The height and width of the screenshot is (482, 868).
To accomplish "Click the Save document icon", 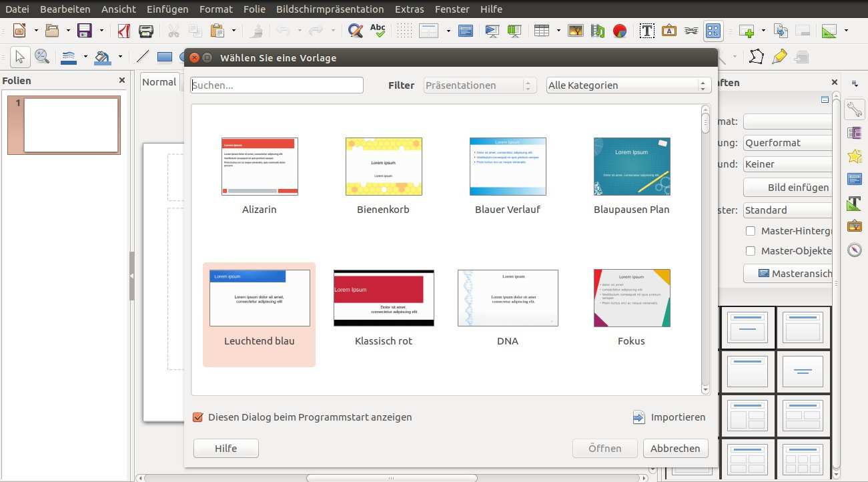I will (x=85, y=31).
